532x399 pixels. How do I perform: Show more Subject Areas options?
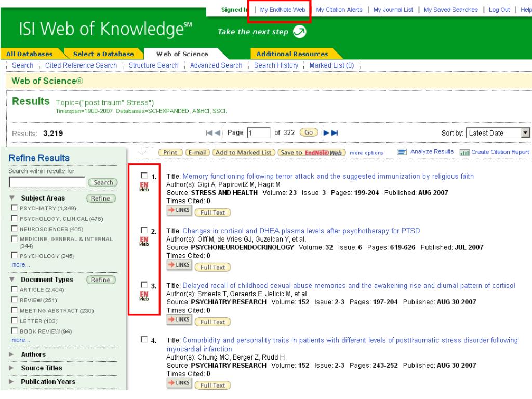pyautogui.click(x=21, y=264)
